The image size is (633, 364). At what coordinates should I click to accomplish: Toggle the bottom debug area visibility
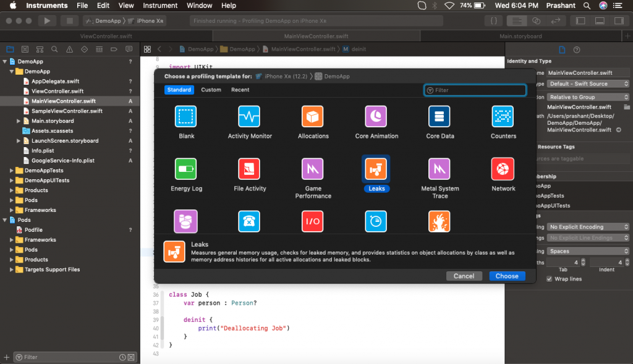coord(600,20)
